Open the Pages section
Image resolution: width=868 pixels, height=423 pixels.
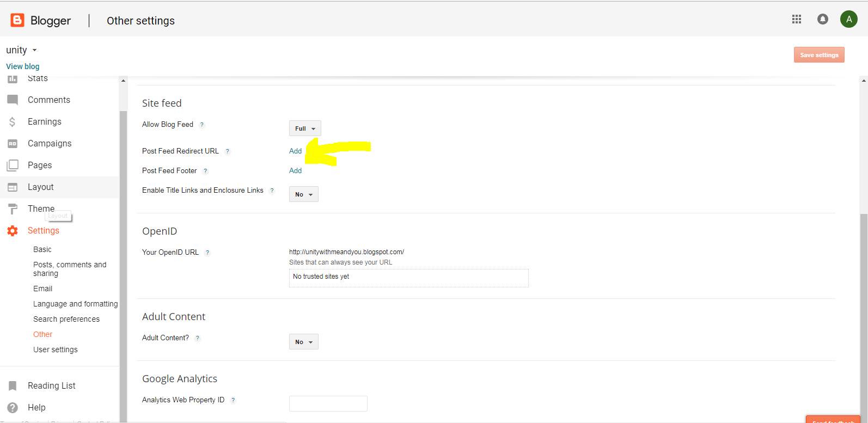[x=39, y=165]
